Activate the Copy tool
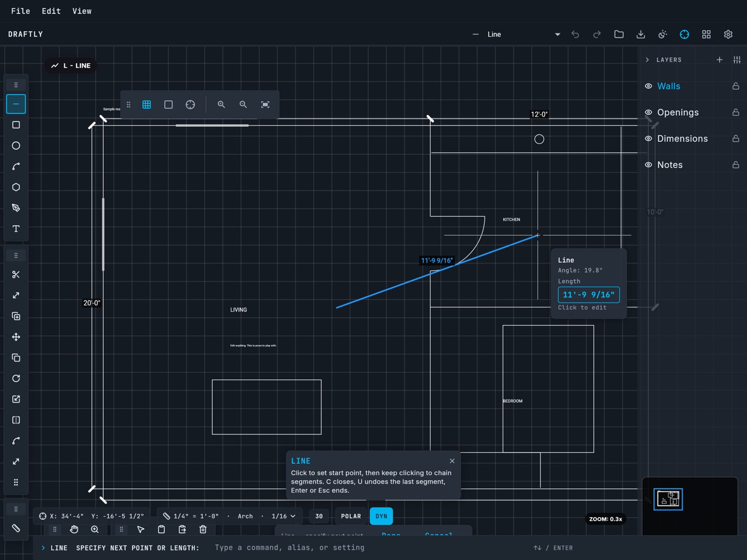The image size is (747, 560). [16, 358]
